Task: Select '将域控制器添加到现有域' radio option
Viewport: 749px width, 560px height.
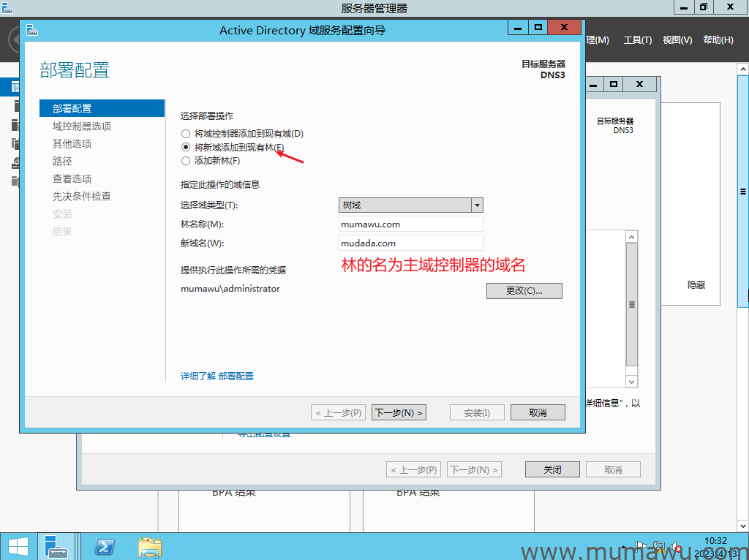Action: [x=186, y=134]
